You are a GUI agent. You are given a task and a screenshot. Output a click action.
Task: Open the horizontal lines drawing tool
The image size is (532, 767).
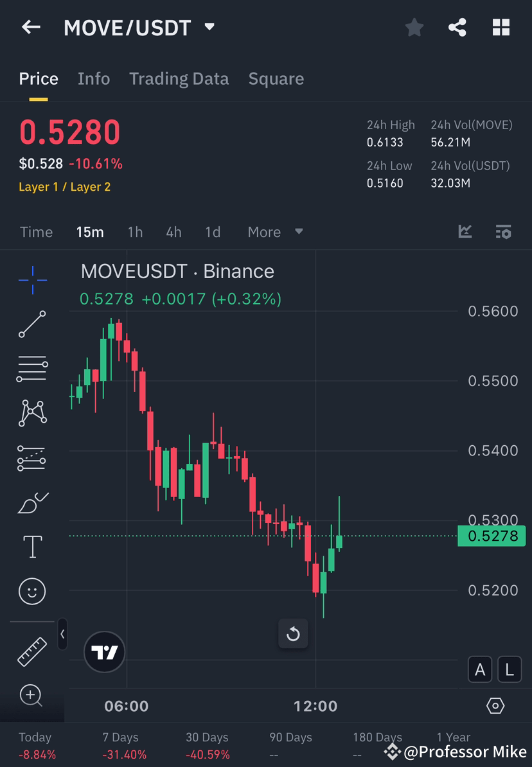click(x=31, y=368)
